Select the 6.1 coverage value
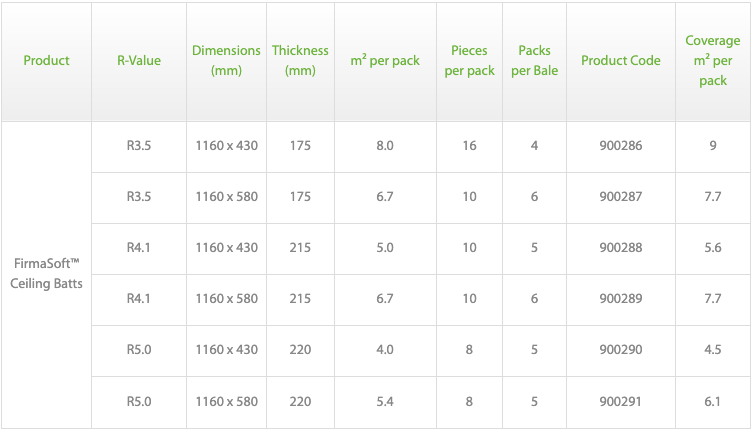 point(713,402)
